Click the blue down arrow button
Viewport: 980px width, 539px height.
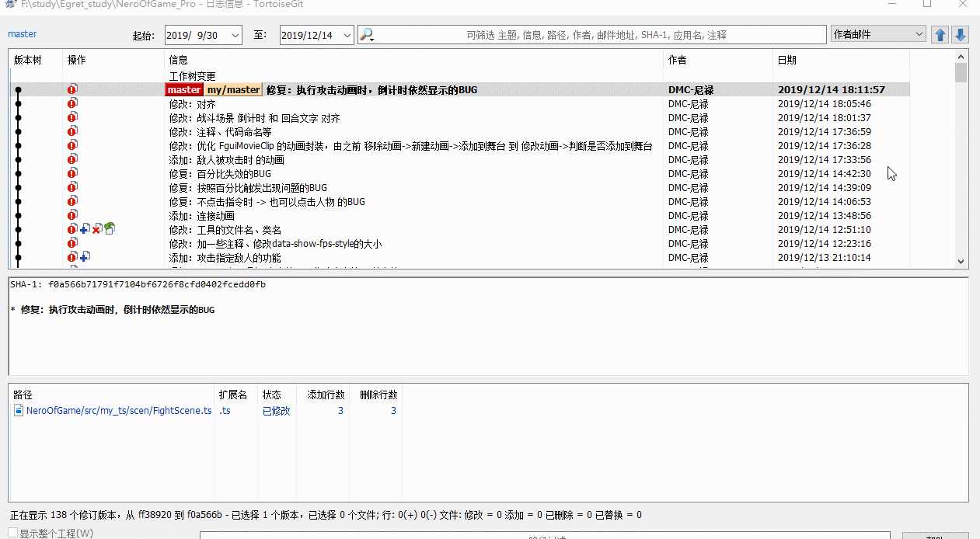tap(961, 35)
